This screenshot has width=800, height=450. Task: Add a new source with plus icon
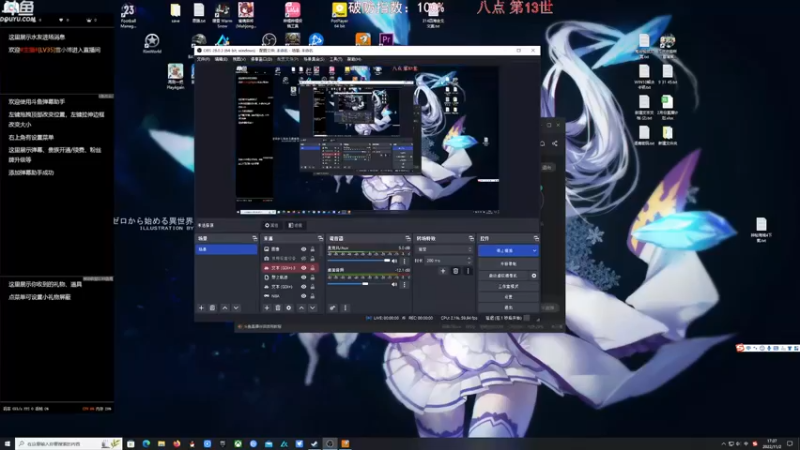(x=266, y=308)
